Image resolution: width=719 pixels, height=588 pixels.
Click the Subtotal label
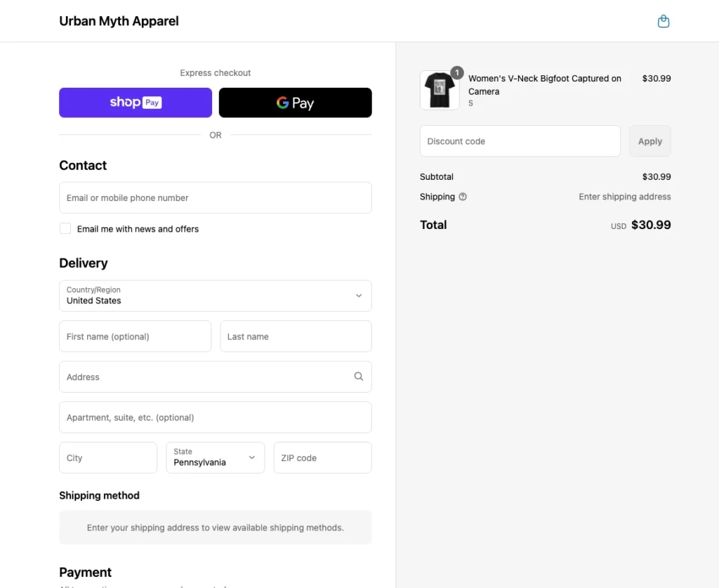(x=437, y=176)
